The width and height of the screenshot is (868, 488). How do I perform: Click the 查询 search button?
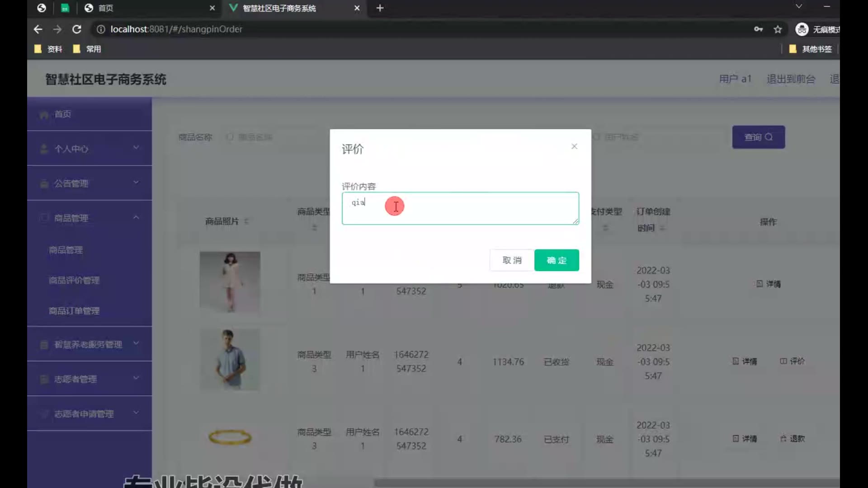pyautogui.click(x=759, y=137)
